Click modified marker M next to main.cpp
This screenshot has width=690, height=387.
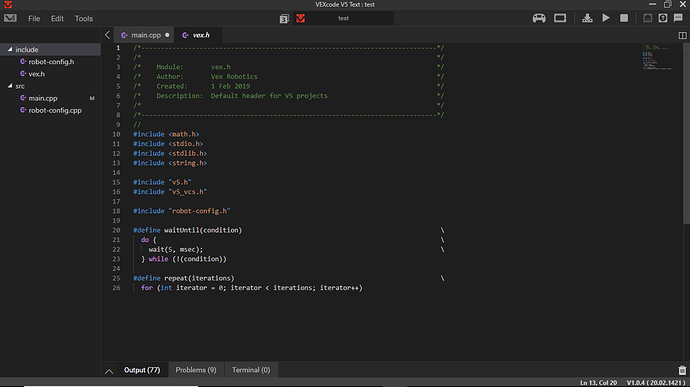pyautogui.click(x=92, y=98)
